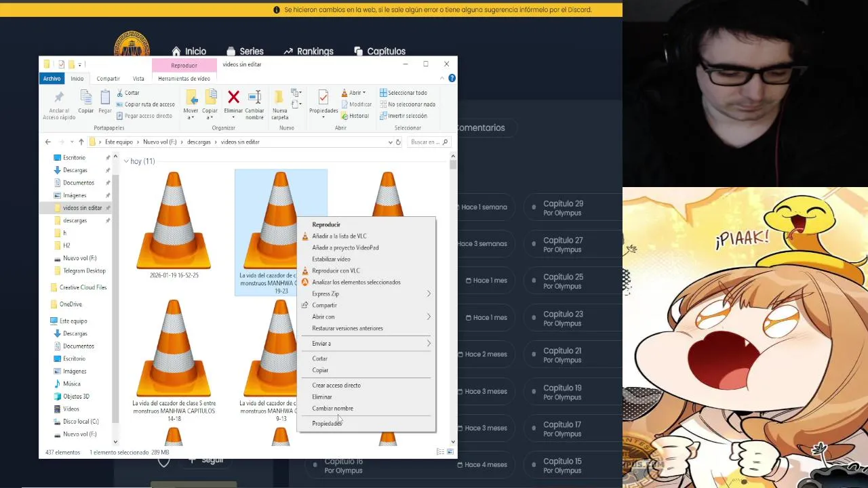Viewport: 868px width, 488px height.
Task: Collapse the hoy (11) group
Action: (126, 161)
